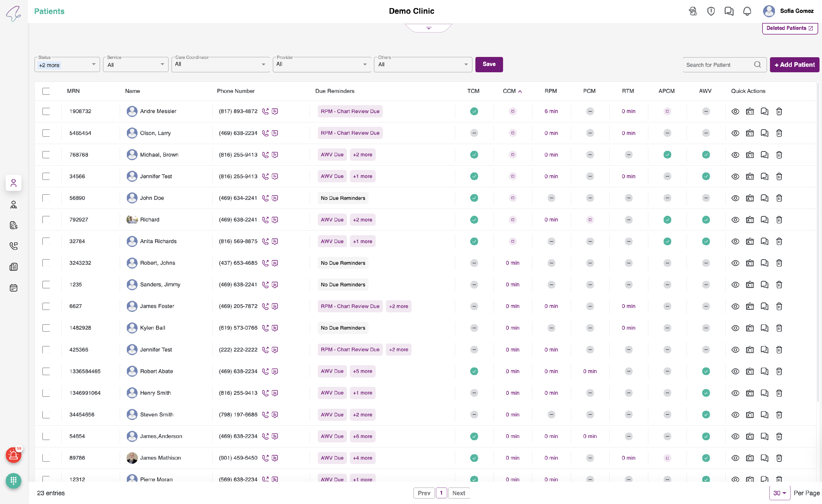
Task: Expand the Care Coordinator dropdown
Action: tap(220, 64)
